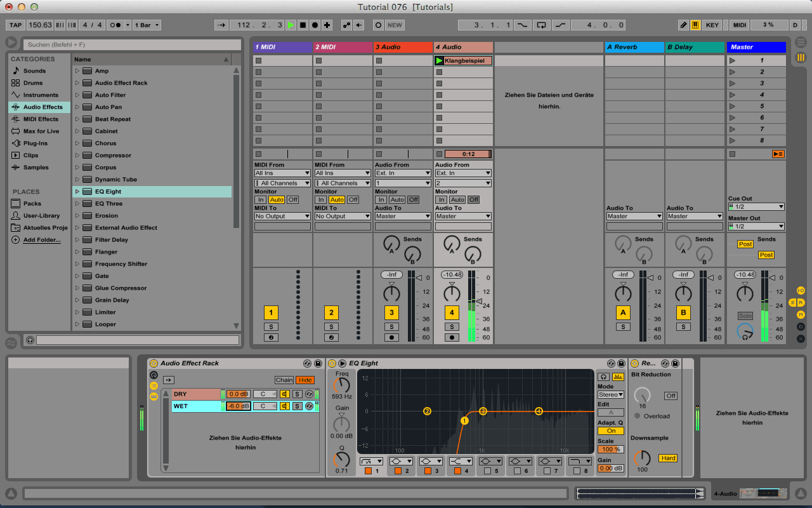Click the TAP tempo button
Viewport: 812px width, 508px height.
pos(15,25)
